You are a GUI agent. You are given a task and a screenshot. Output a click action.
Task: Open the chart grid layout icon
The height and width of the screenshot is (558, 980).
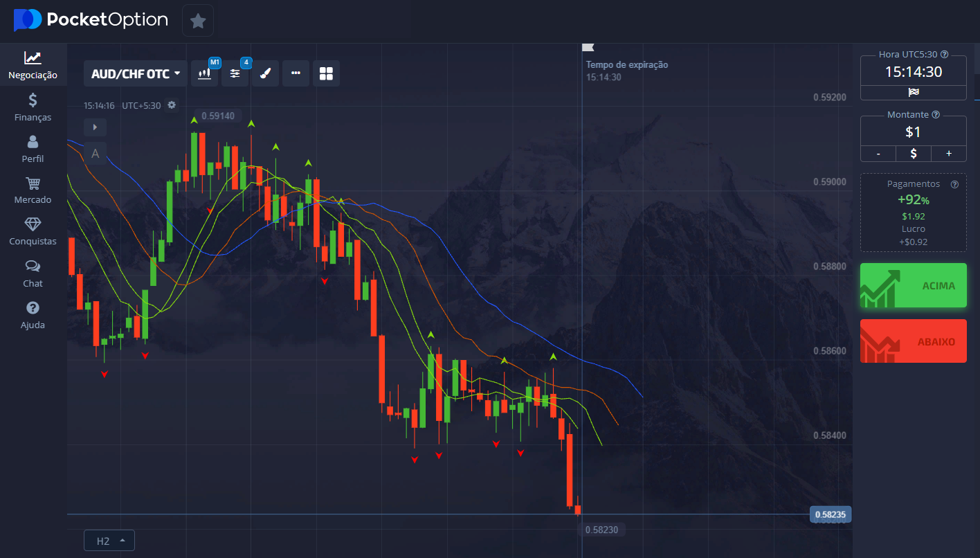325,73
